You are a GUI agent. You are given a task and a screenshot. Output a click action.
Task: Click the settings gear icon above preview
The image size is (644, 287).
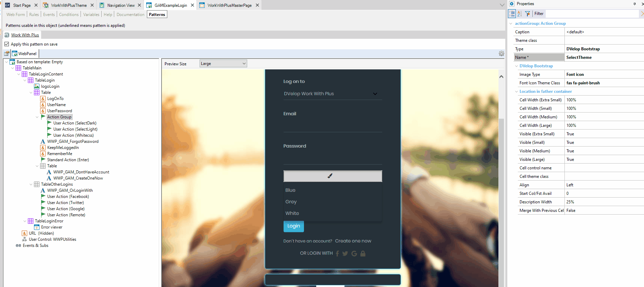coord(501,53)
